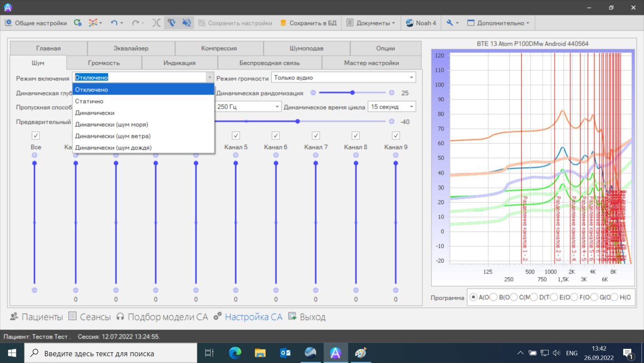
Task: Go to Подбор модели СА
Action: pyautogui.click(x=162, y=317)
